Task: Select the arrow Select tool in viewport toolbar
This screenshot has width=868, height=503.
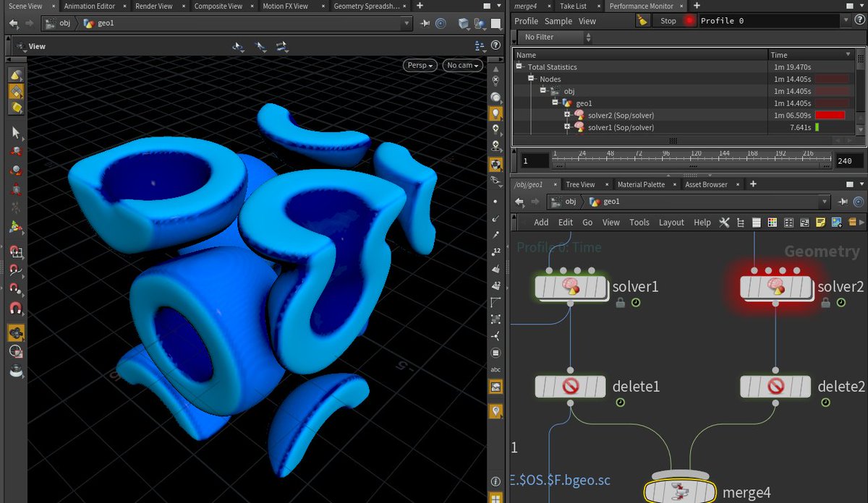Action: [x=16, y=132]
